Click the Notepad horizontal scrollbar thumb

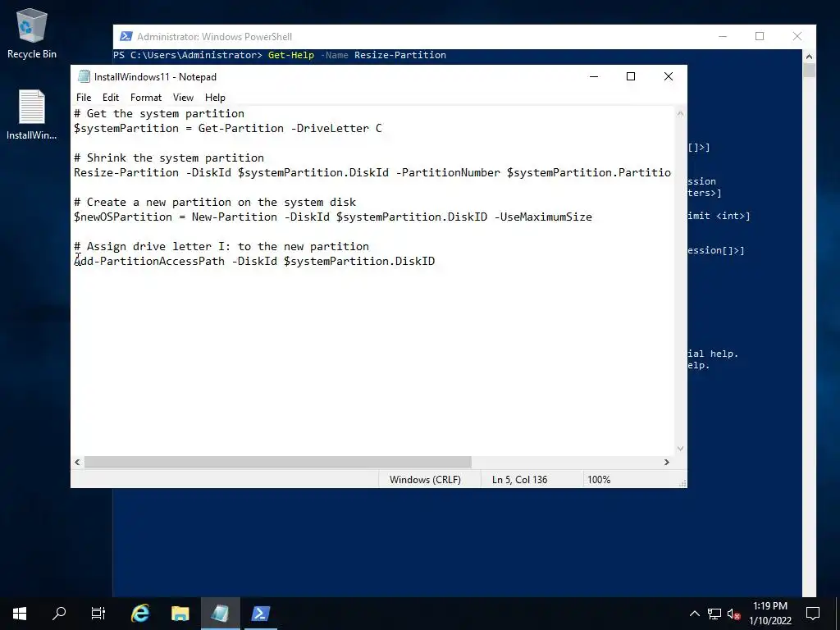point(277,462)
